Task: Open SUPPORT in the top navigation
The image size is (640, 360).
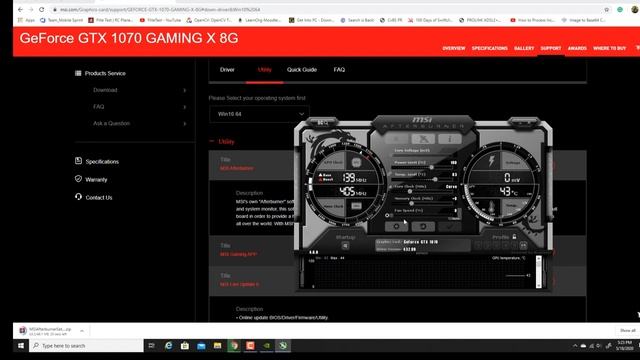Action: [x=551, y=48]
